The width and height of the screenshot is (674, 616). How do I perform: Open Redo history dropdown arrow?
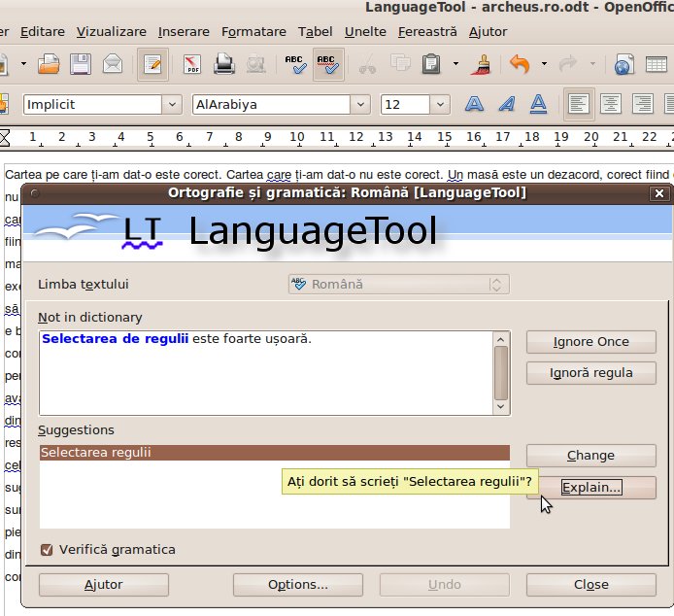point(592,64)
